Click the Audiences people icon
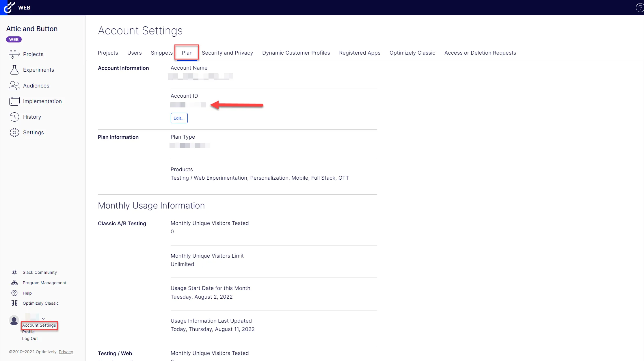 point(14,85)
